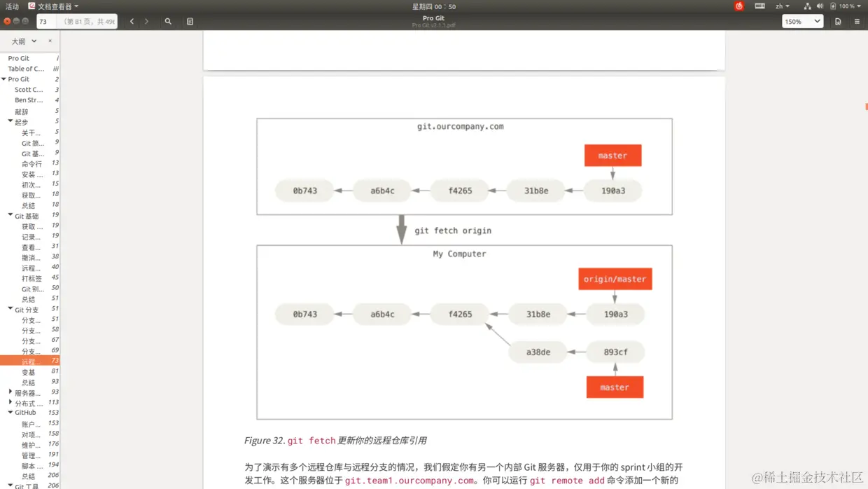Select the highlighted 远程 entry page 73

tap(30, 361)
